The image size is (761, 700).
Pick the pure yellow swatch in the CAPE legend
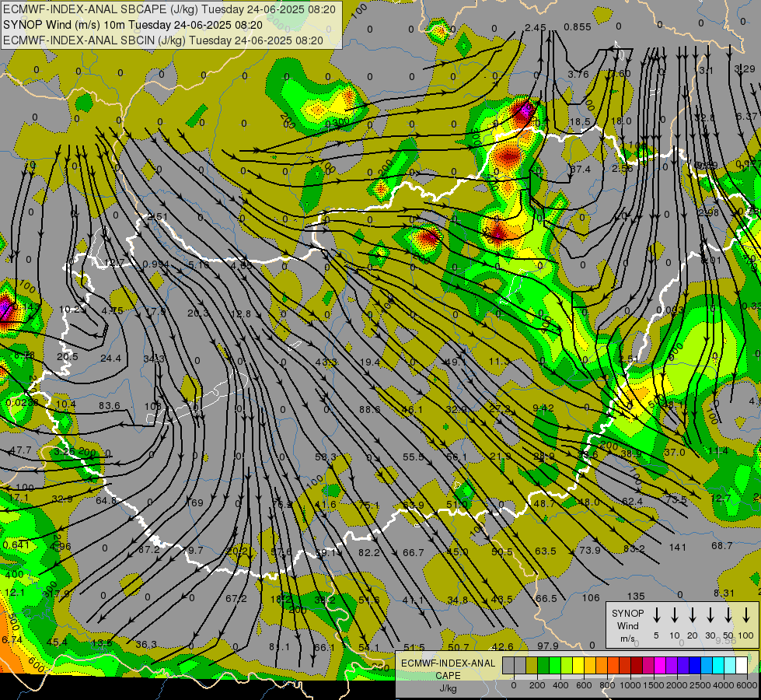tap(578, 665)
